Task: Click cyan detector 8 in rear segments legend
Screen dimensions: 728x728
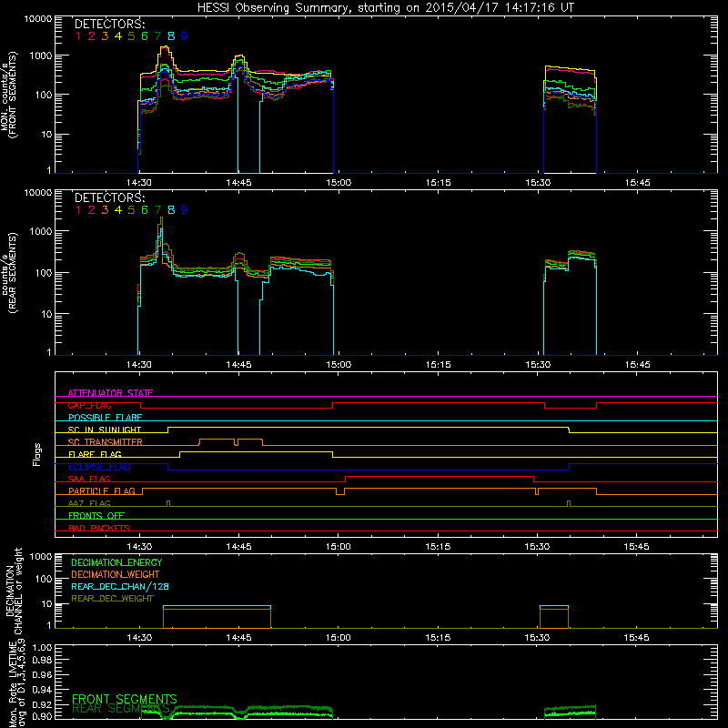Action: (x=171, y=210)
